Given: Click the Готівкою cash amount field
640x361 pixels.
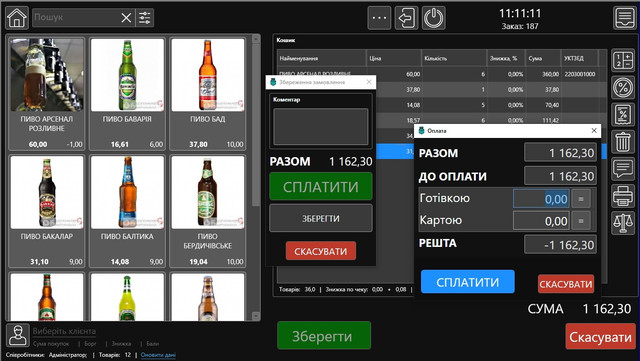Looking at the screenshot, I should (541, 199).
